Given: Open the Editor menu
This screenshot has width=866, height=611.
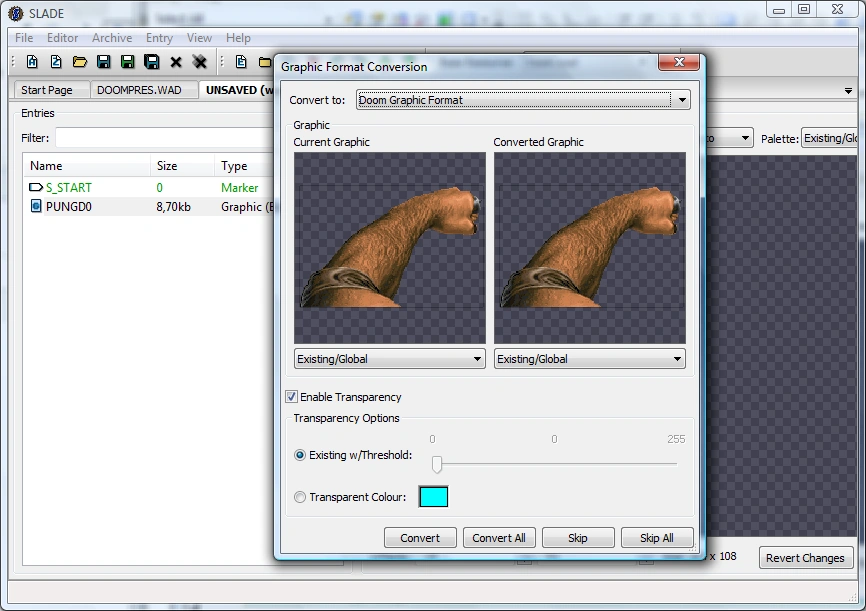Looking at the screenshot, I should pyautogui.click(x=62, y=38).
